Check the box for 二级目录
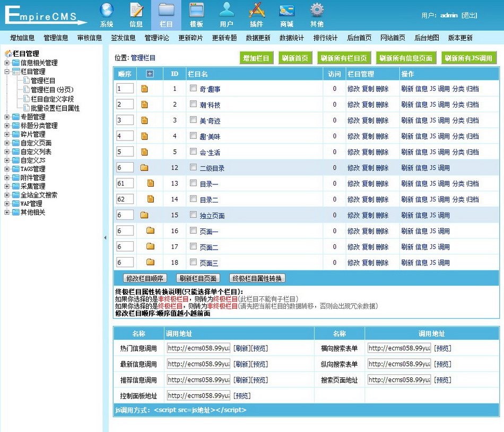Screen dimensions: 504x432 click(x=193, y=167)
